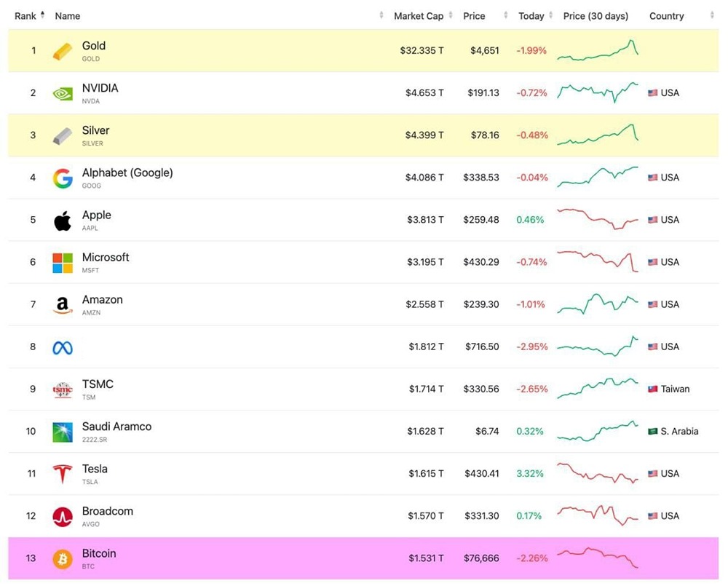Click the red Tesla logo
The height and width of the screenshot is (586, 728).
63,474
